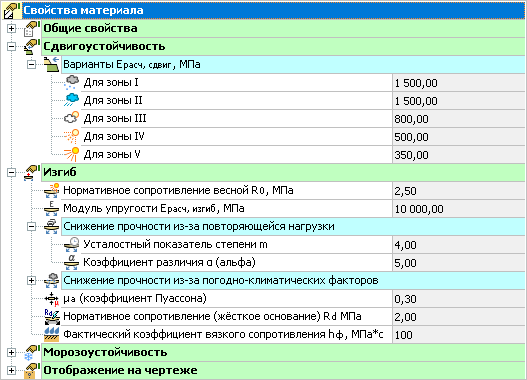Expand the Морозоустойчивость section
527x380 pixels.
click(x=11, y=352)
